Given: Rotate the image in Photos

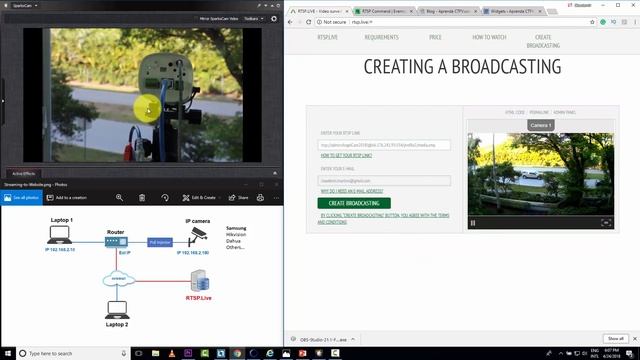Looking at the screenshot, I should [x=165, y=198].
